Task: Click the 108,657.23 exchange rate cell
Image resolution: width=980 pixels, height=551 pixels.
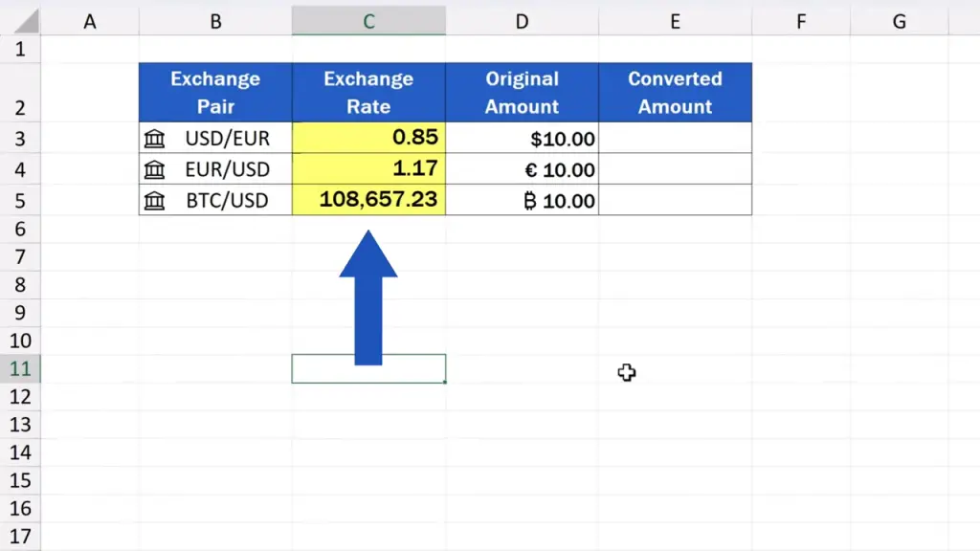Action: 368,200
